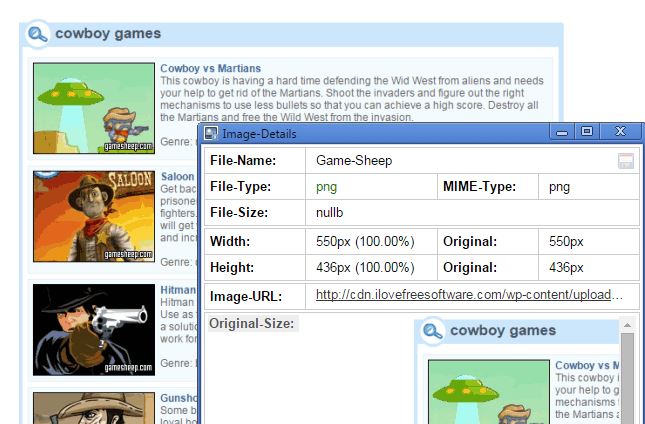Screen dimensions: 645x424
Task: Click the UFO thumbnail in Original-Size preview
Action: [489, 392]
